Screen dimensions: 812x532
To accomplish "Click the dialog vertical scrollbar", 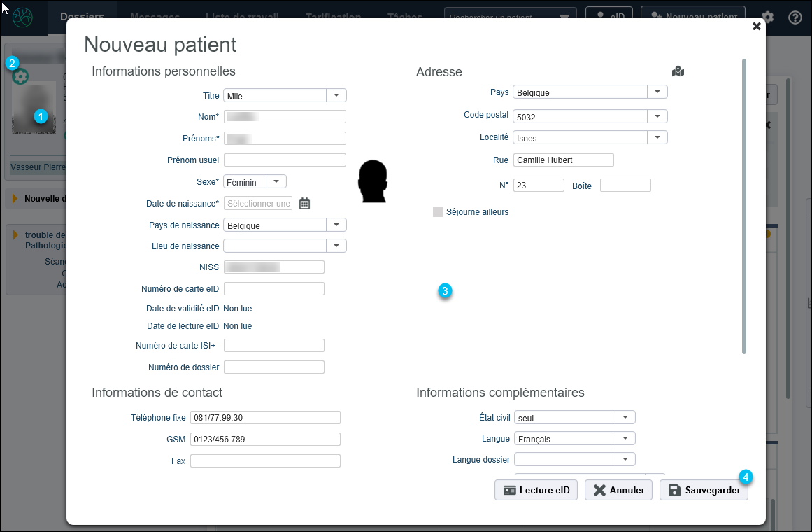I will coord(744,206).
